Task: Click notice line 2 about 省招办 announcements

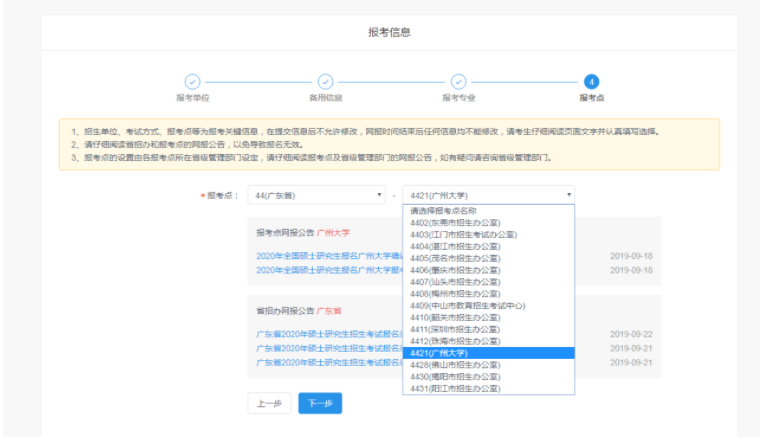Action: (187, 144)
